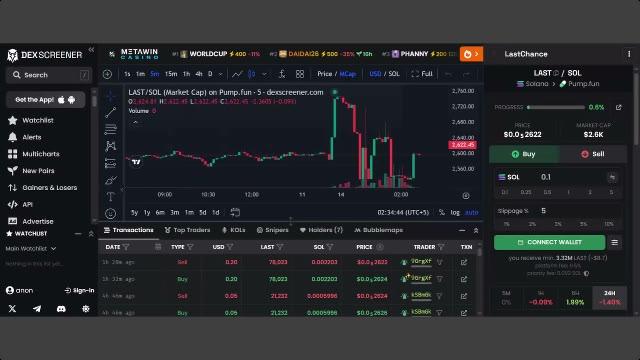Select the 4h chart interval
The height and width of the screenshot is (360, 640).
(x=199, y=74)
